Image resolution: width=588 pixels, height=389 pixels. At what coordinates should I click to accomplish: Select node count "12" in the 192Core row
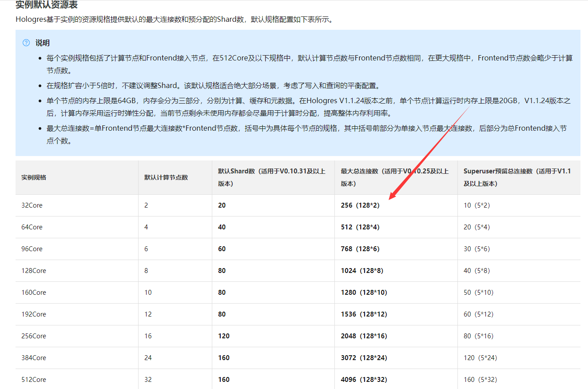pos(148,314)
